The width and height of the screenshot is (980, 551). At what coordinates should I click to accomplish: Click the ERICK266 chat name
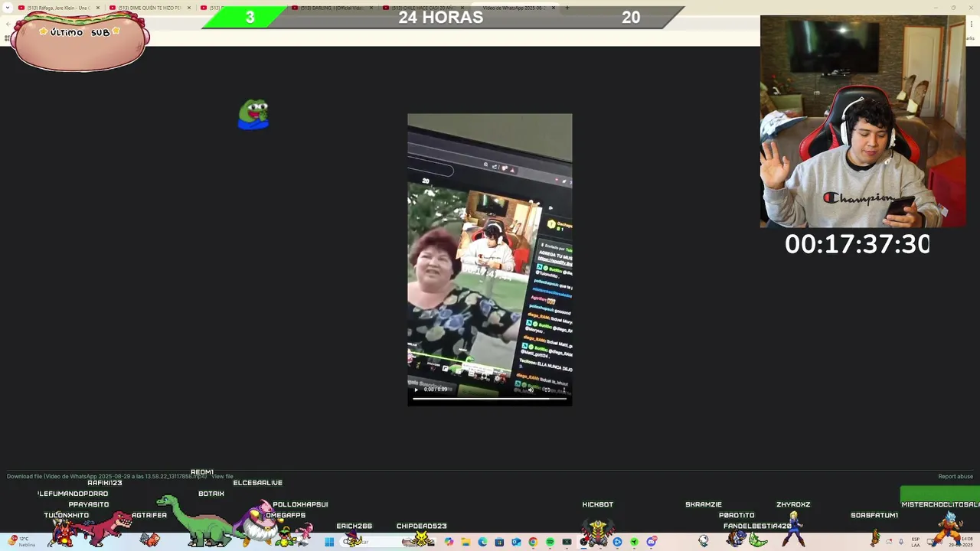[354, 526]
